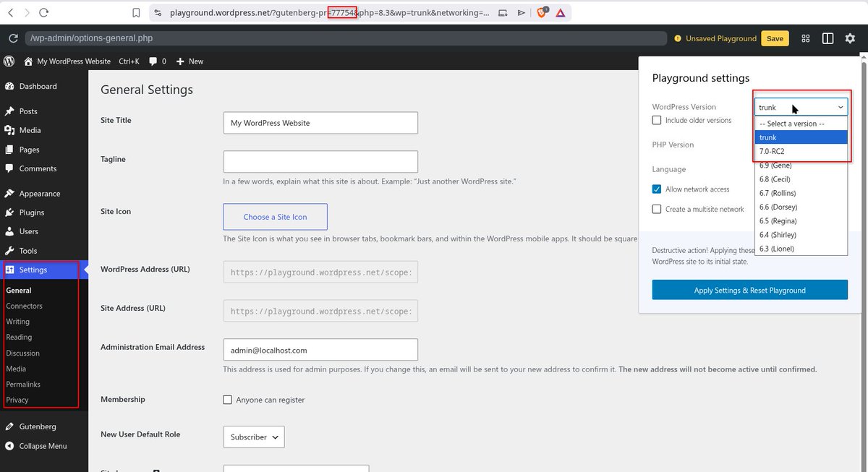Screen dimensions: 868x472
Task: Click the WordPress logo in admin bar
Action: pos(9,61)
